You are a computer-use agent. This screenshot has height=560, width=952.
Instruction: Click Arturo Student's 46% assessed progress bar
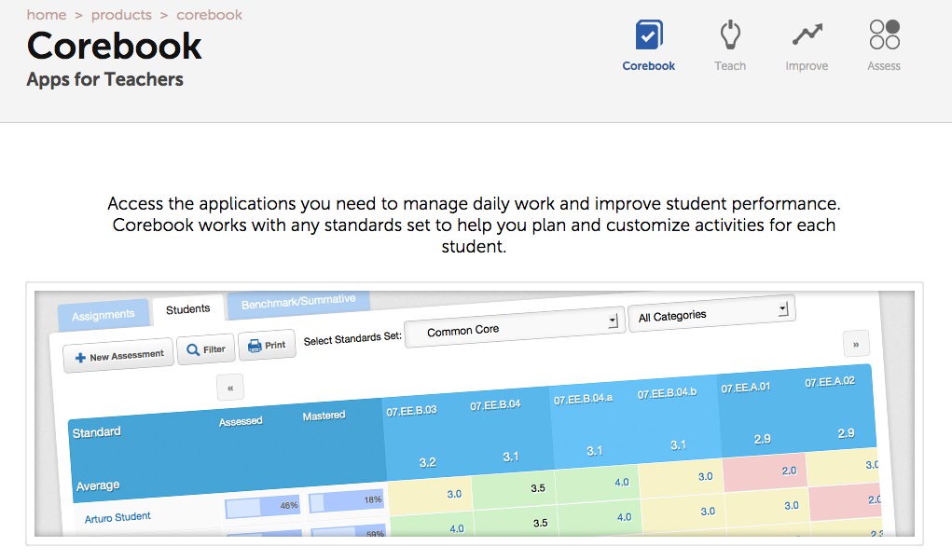coord(262,506)
